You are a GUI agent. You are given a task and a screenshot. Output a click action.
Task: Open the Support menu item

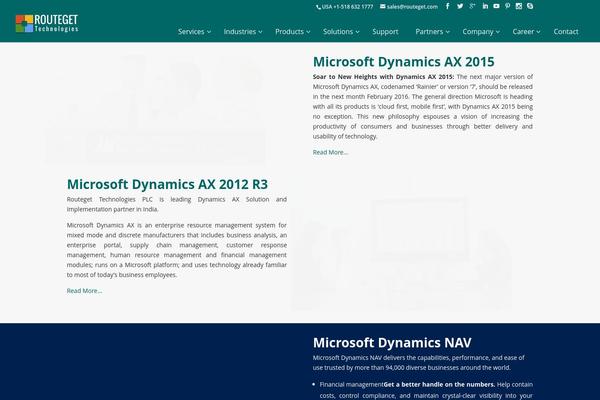385,32
